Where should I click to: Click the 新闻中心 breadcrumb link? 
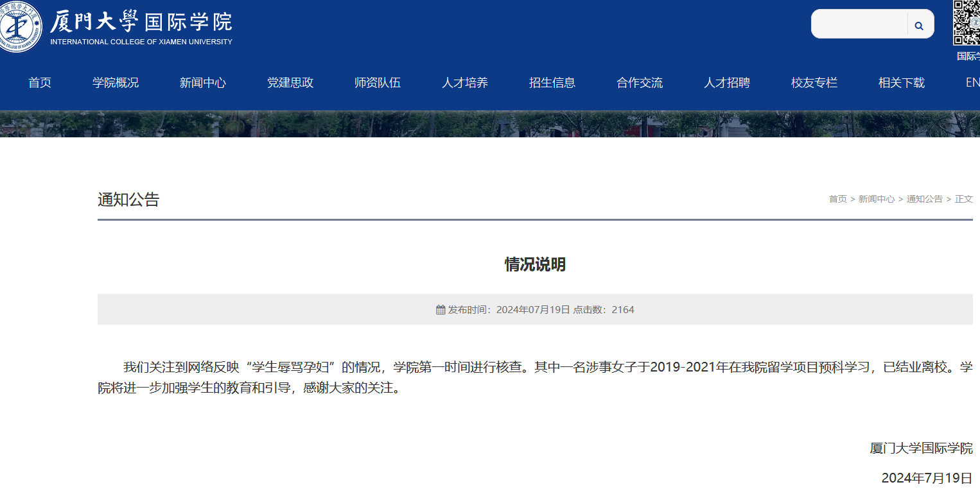pyautogui.click(x=877, y=199)
